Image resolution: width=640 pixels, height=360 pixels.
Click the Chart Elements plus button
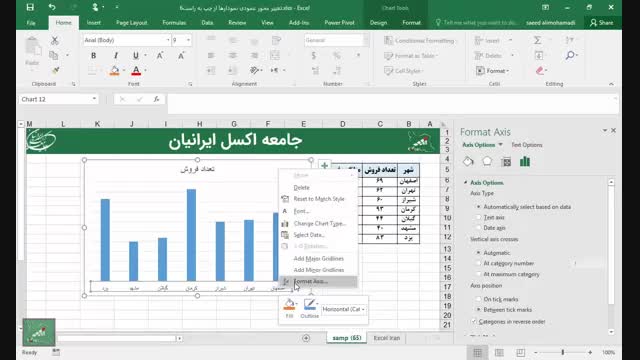[x=324, y=165]
